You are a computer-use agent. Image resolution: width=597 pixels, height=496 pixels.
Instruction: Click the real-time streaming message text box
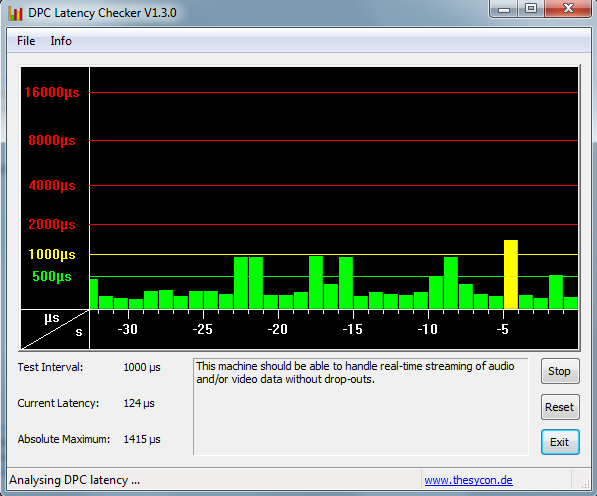(x=361, y=407)
